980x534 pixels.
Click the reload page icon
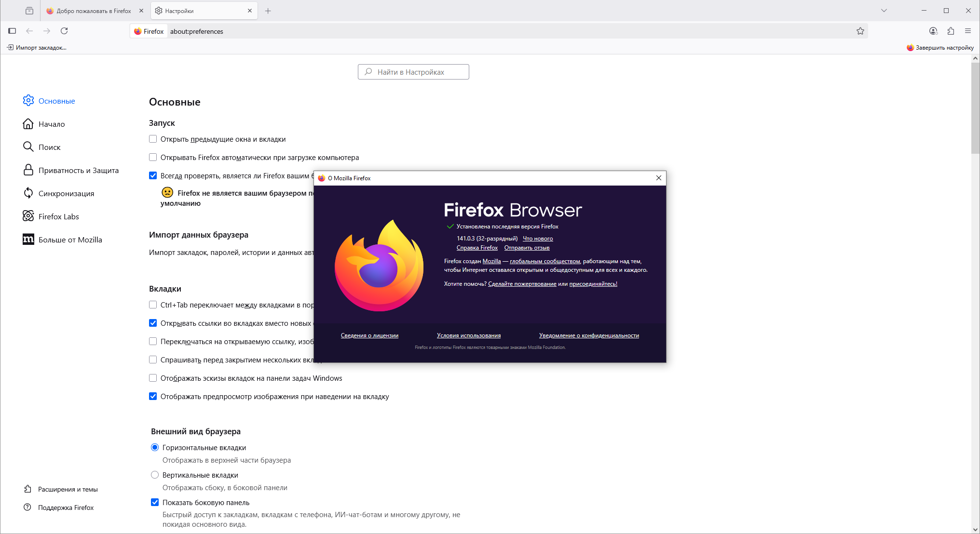point(64,31)
